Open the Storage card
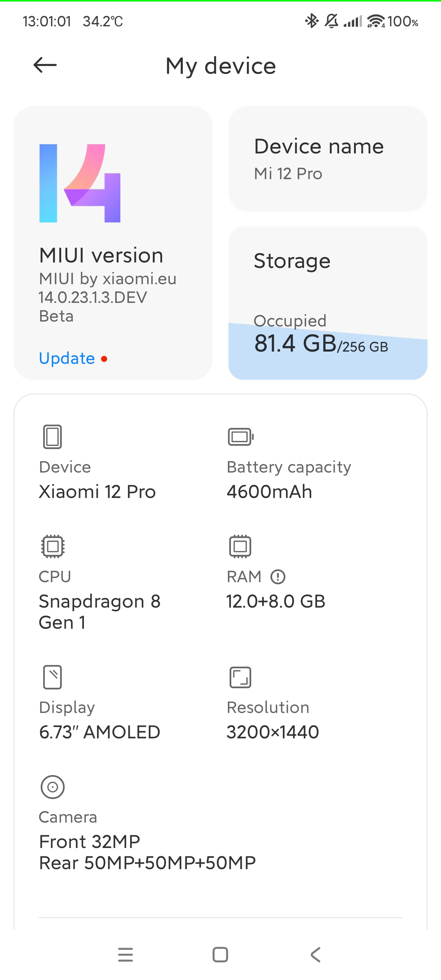This screenshot has height=980, width=441. (x=328, y=274)
